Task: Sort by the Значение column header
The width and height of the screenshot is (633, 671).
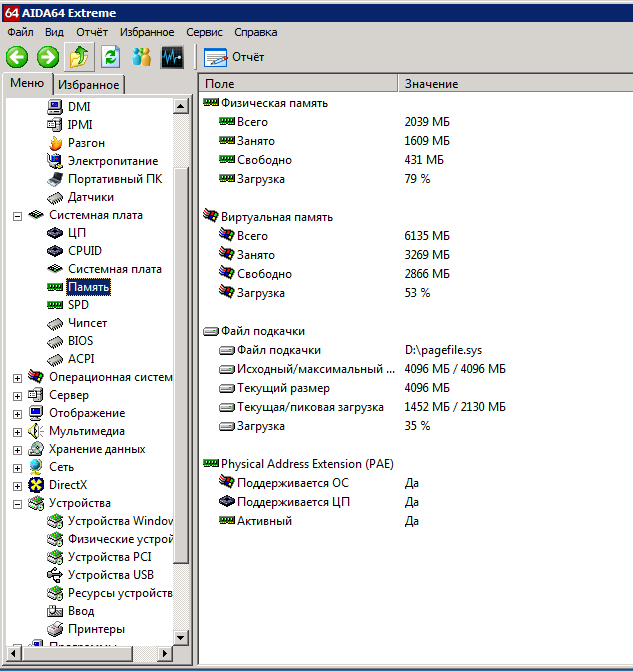Action: 515,83
